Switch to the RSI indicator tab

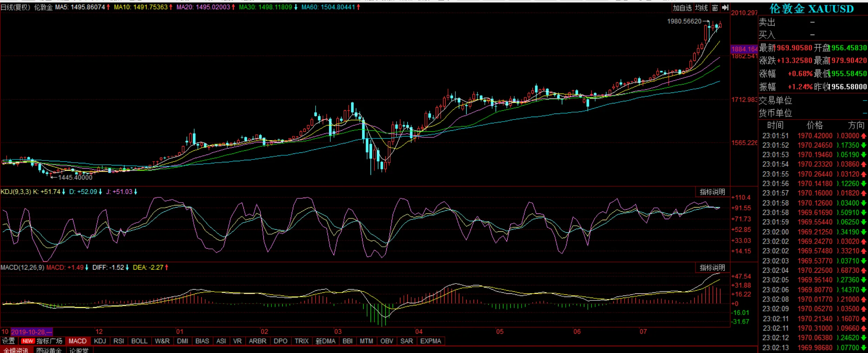[119, 341]
